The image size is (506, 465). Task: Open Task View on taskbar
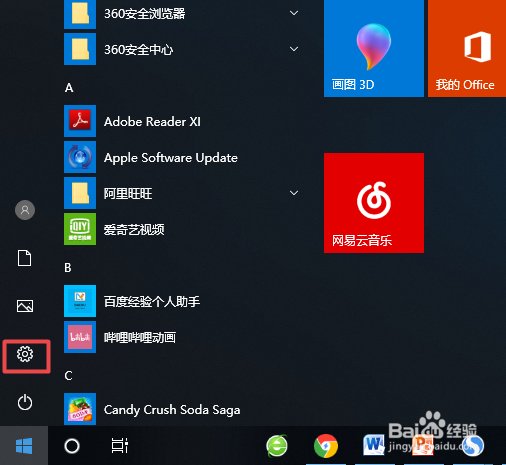[120, 445]
